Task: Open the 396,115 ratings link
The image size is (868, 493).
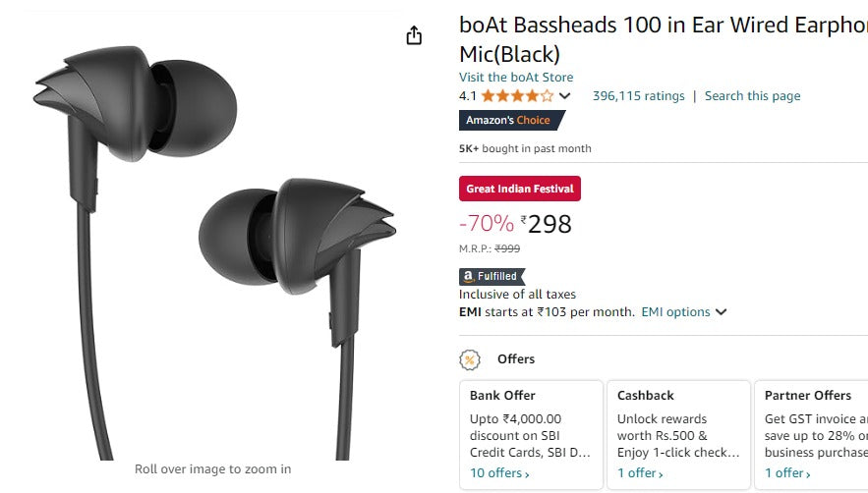Action: [638, 96]
